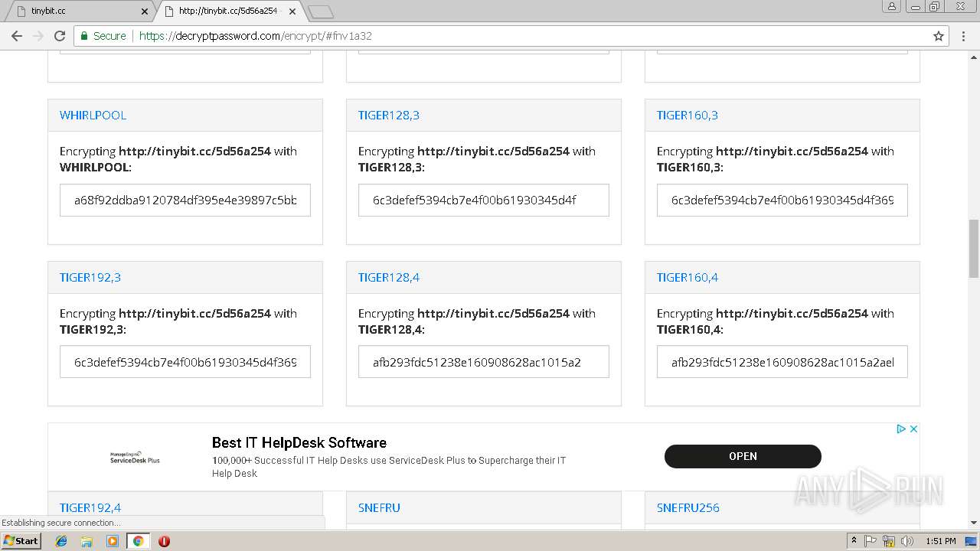The height and width of the screenshot is (551, 980).
Task: Open the WHIRLPOOL hash link
Action: pos(93,116)
